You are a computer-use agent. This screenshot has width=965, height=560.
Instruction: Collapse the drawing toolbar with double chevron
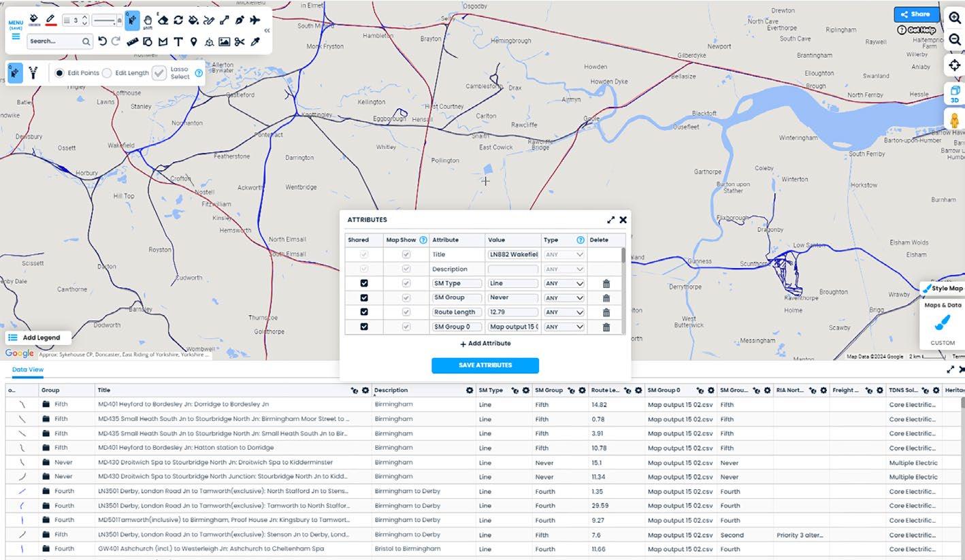click(x=266, y=31)
